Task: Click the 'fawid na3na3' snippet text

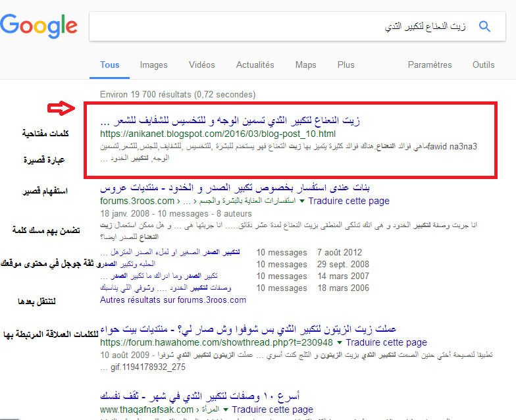Action: [x=452, y=146]
